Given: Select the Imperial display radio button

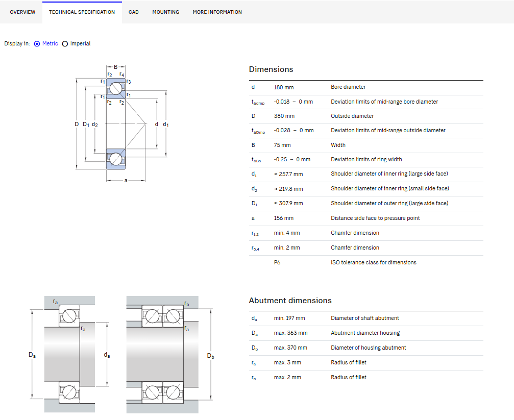Looking at the screenshot, I should (65, 43).
